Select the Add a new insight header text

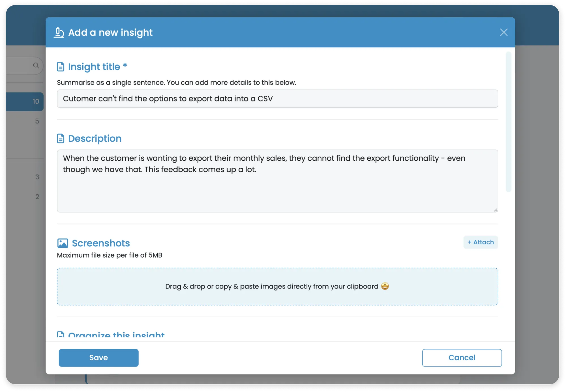(x=110, y=32)
